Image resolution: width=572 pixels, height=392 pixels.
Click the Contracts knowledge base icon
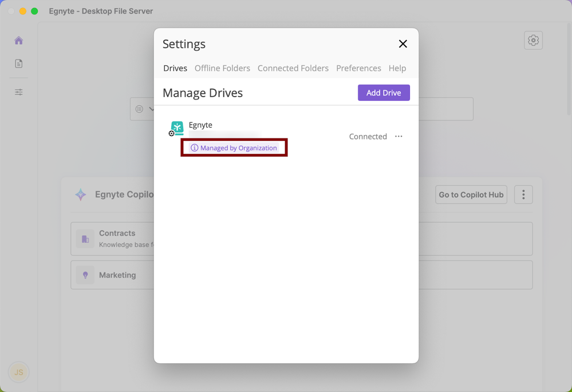click(x=85, y=239)
